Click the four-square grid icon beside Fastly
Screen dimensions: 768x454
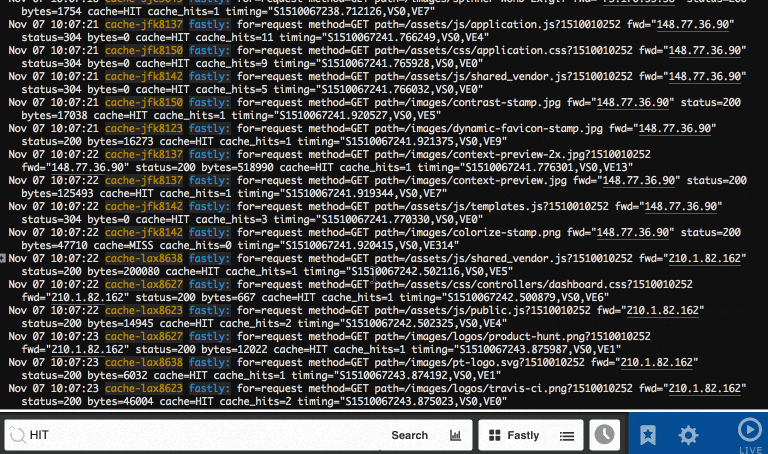[495, 435]
